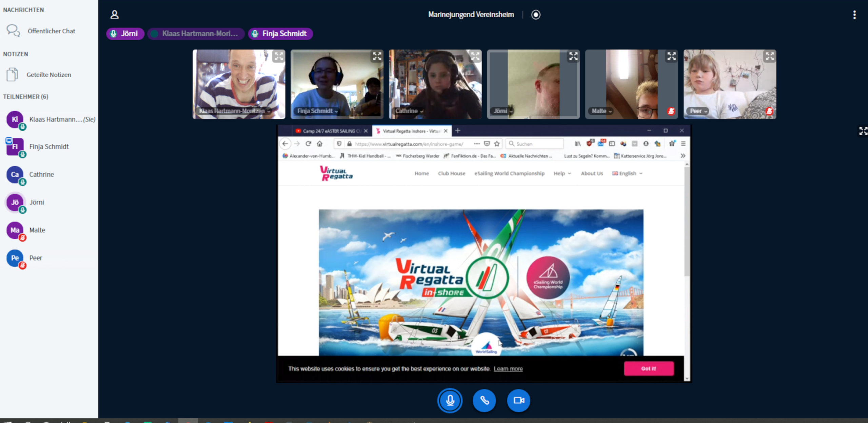The image size is (868, 423).
Task: Open Home menu on Virtual Regatta
Action: 422,173
